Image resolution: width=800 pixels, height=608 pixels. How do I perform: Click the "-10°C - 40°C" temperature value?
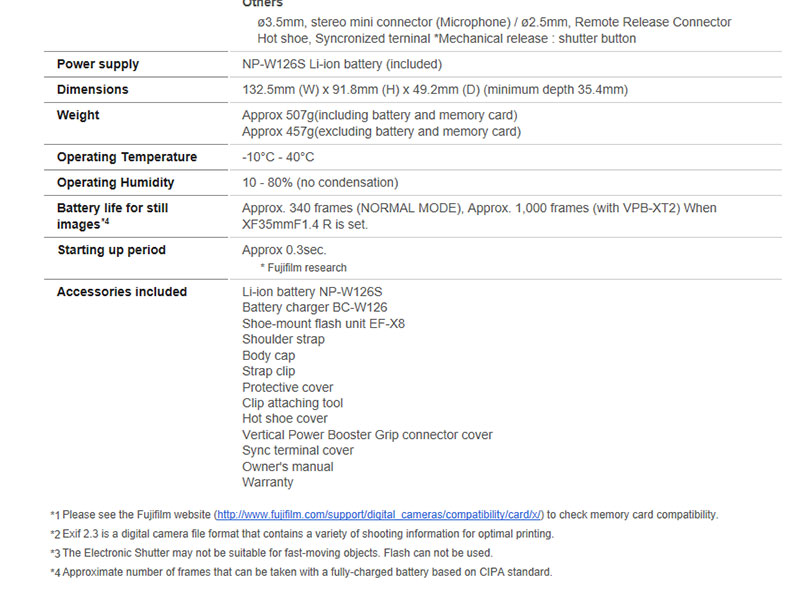tap(278, 157)
